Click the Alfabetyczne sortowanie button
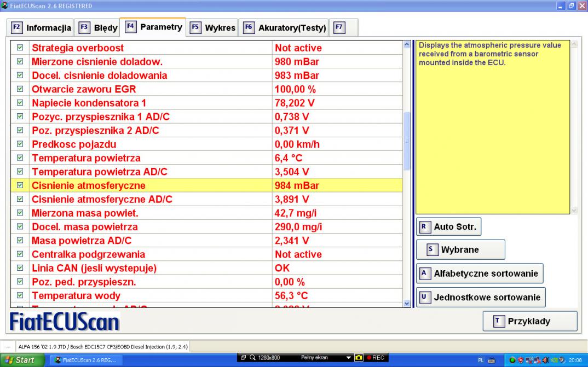This screenshot has height=367, width=588. [480, 273]
